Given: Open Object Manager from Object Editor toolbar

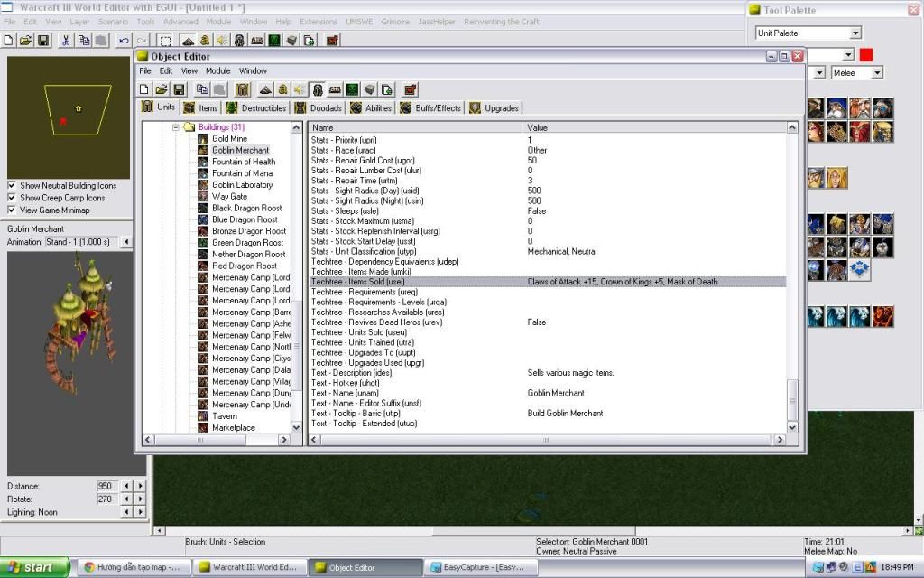Looking at the screenshot, I should point(369,89).
